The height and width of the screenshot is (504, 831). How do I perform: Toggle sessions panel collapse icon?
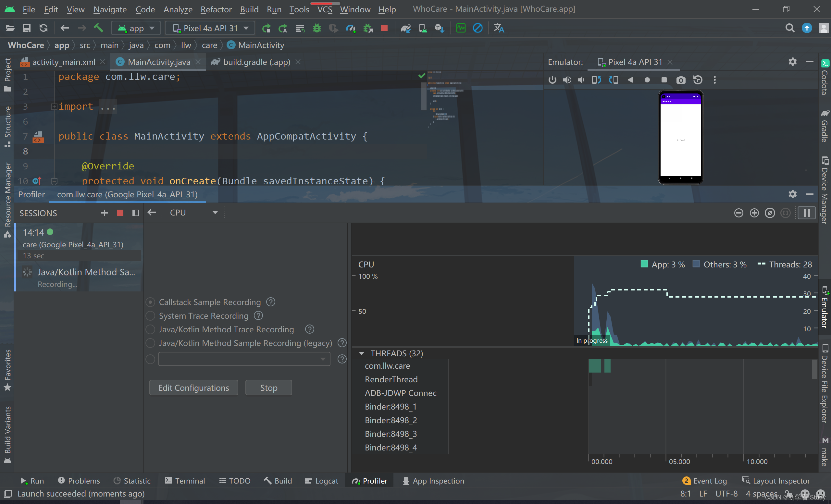click(136, 213)
